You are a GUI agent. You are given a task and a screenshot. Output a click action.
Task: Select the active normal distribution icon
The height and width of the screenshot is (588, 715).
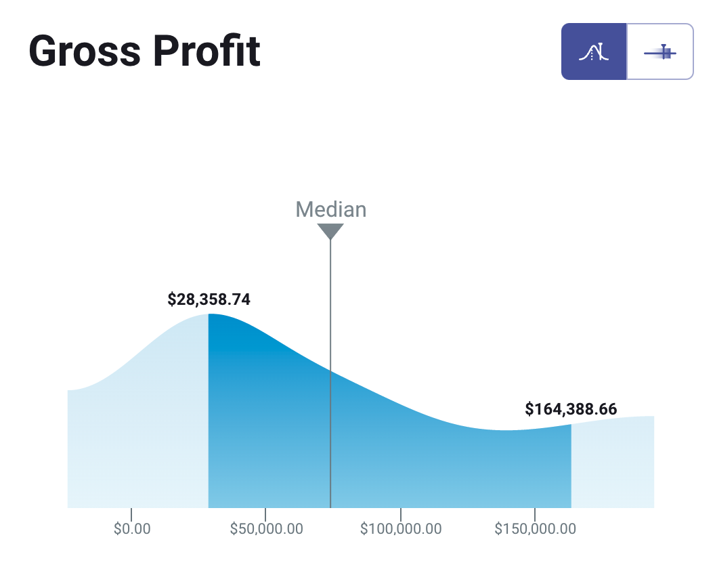pos(594,51)
